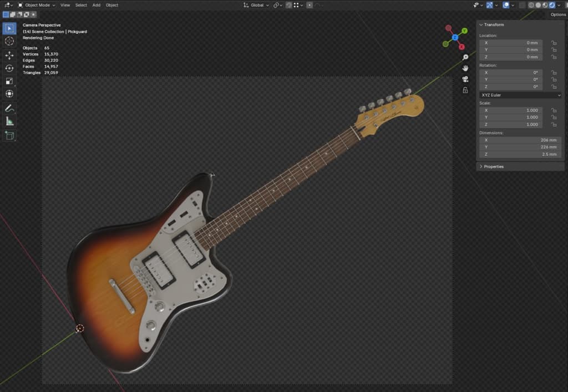Viewport: 568px width, 392px height.
Task: Open the Object Mode dropdown
Action: pos(37,5)
